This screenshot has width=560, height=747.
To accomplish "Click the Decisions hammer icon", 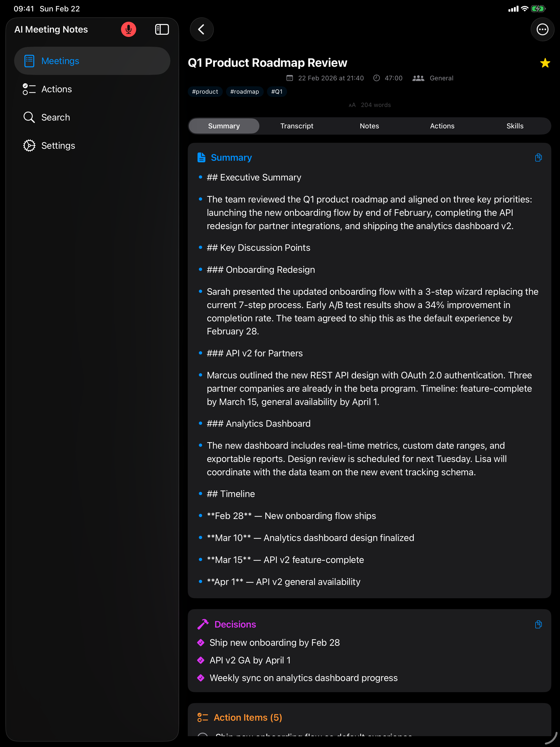I will point(203,624).
